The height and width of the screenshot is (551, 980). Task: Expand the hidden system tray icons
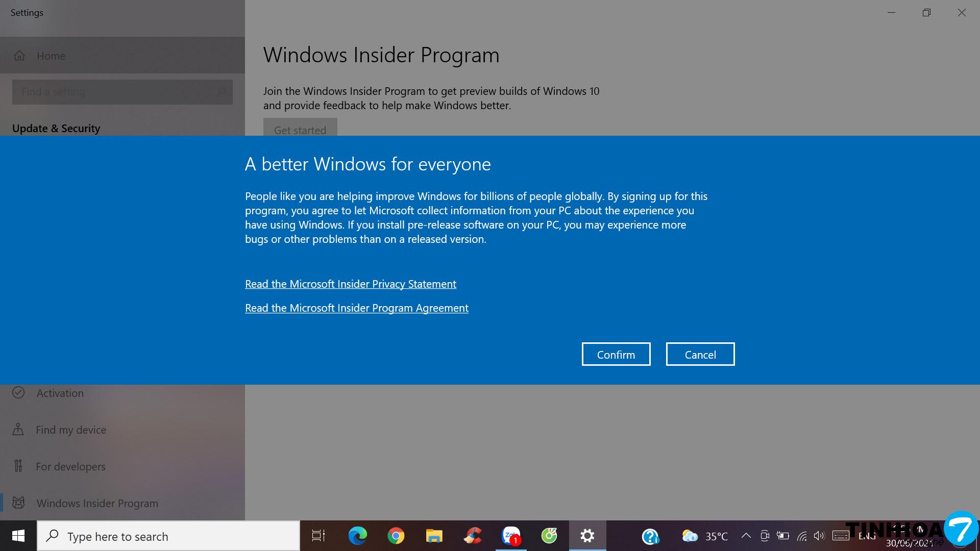point(746,536)
